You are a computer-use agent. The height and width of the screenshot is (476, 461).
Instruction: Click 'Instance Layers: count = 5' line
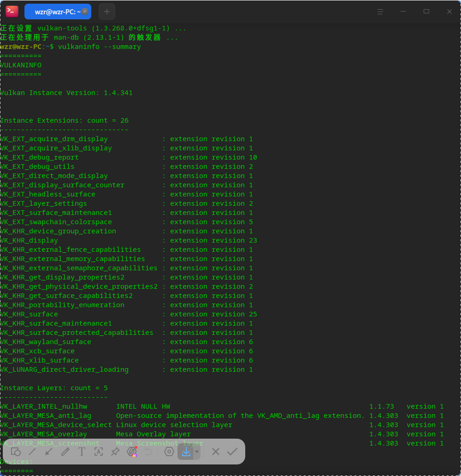click(x=54, y=388)
